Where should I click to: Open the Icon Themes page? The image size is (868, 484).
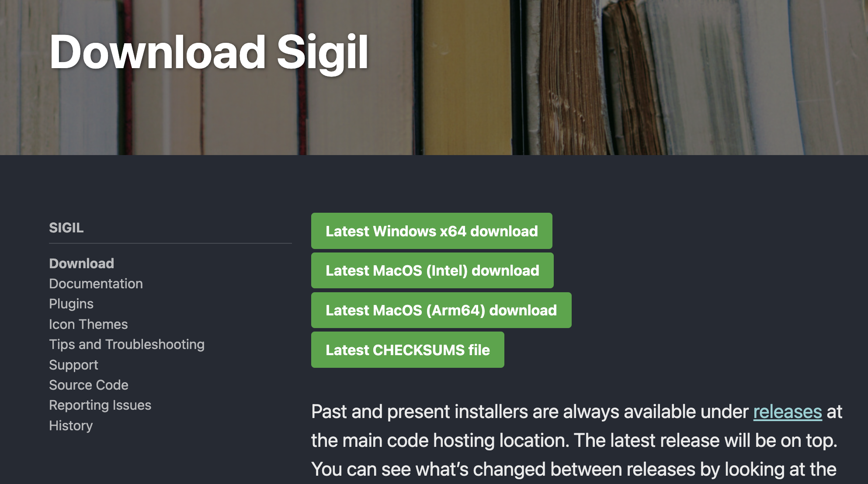click(x=88, y=324)
